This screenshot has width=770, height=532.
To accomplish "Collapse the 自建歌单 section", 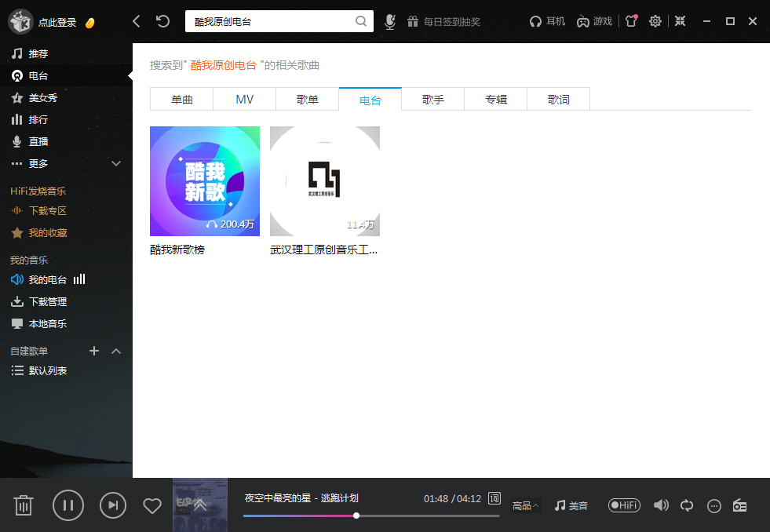I will 115,351.
